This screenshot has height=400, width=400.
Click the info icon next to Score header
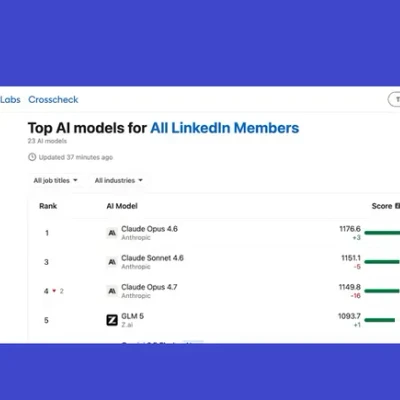(x=397, y=206)
